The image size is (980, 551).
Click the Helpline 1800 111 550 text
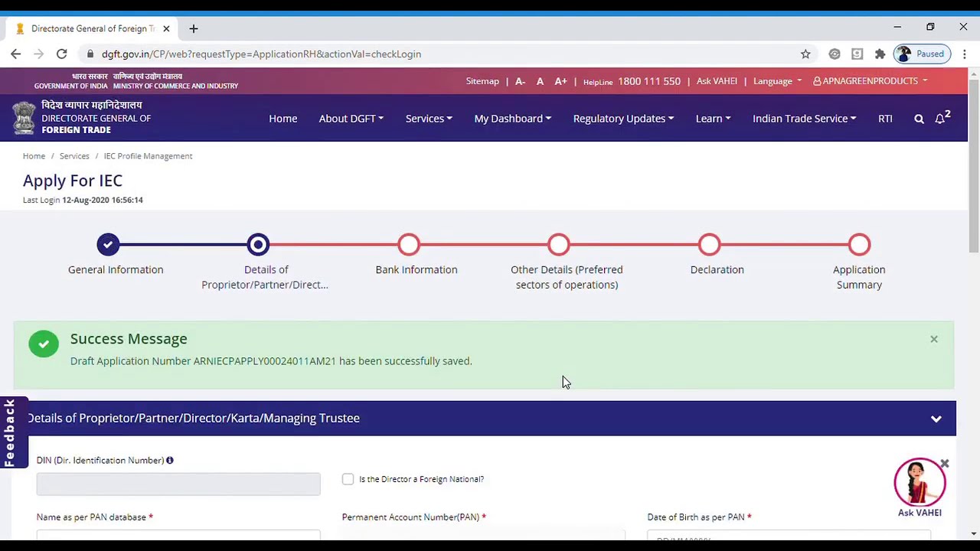click(x=632, y=81)
